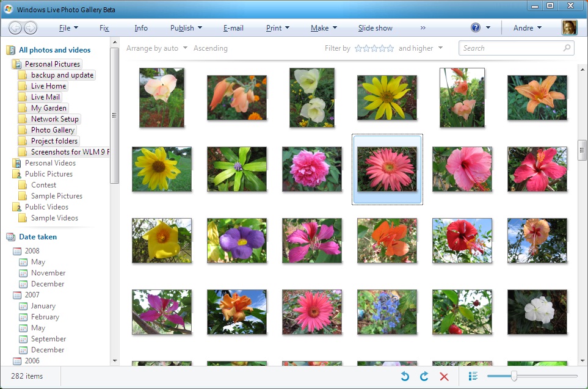This screenshot has width=588, height=389.
Task: Rotate photo clockwise in bottom bar
Action: 424,376
